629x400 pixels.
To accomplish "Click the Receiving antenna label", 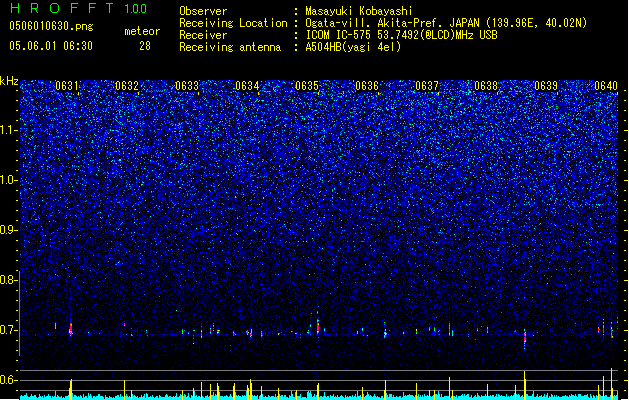I will [230, 47].
